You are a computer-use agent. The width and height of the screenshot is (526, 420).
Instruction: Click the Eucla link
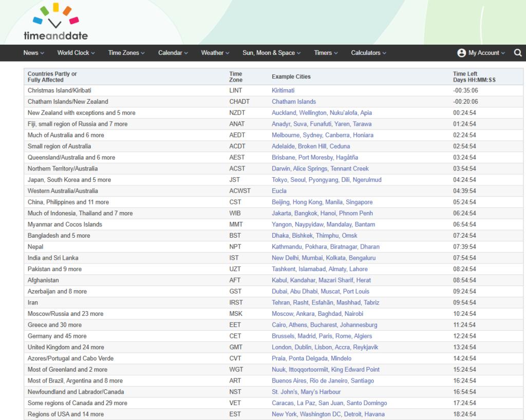pyautogui.click(x=279, y=191)
